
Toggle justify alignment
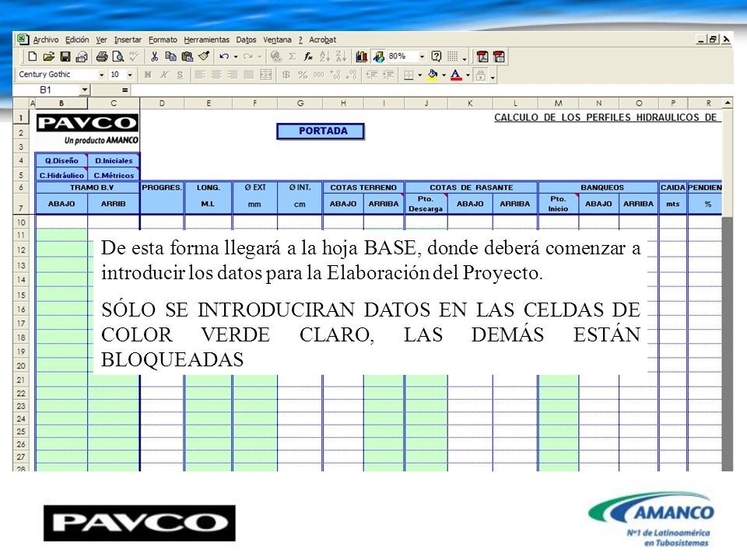tap(249, 75)
